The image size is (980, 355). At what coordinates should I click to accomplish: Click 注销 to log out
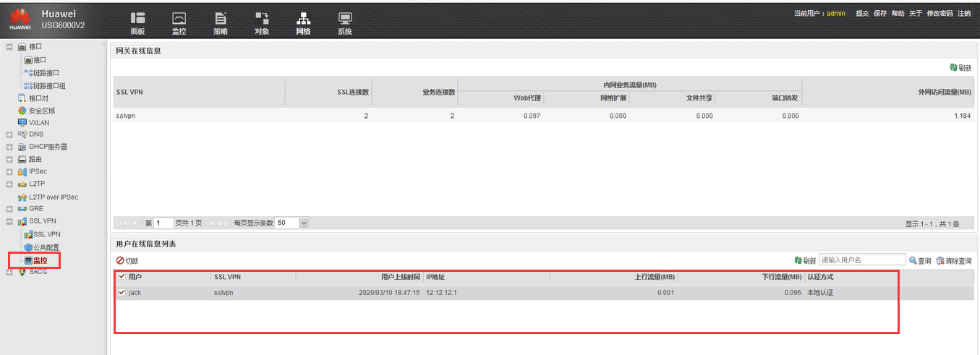point(964,13)
